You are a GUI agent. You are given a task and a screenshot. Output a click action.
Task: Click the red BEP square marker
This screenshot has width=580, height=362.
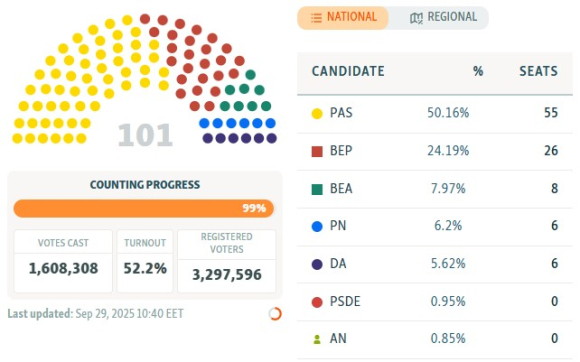pos(317,151)
